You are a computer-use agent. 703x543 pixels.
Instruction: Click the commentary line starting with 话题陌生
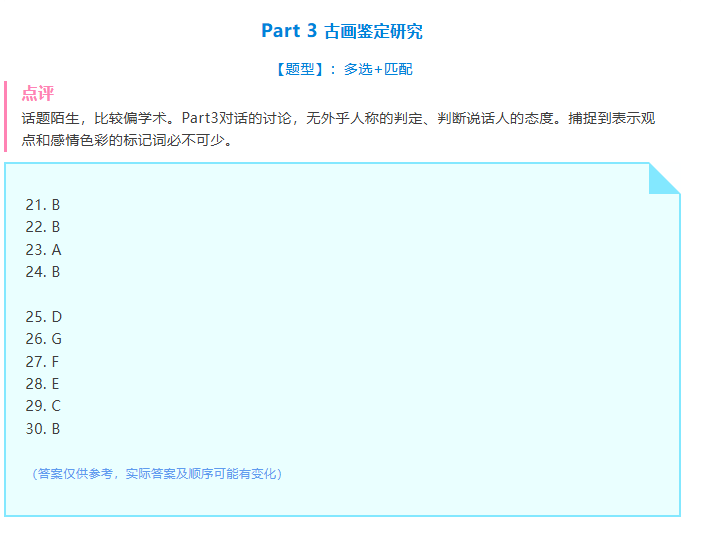click(x=338, y=118)
